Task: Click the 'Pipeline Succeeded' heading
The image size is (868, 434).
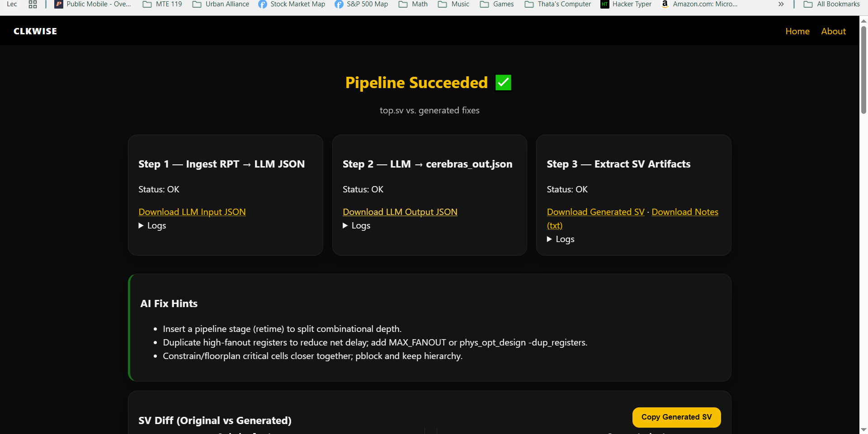Action: point(416,83)
